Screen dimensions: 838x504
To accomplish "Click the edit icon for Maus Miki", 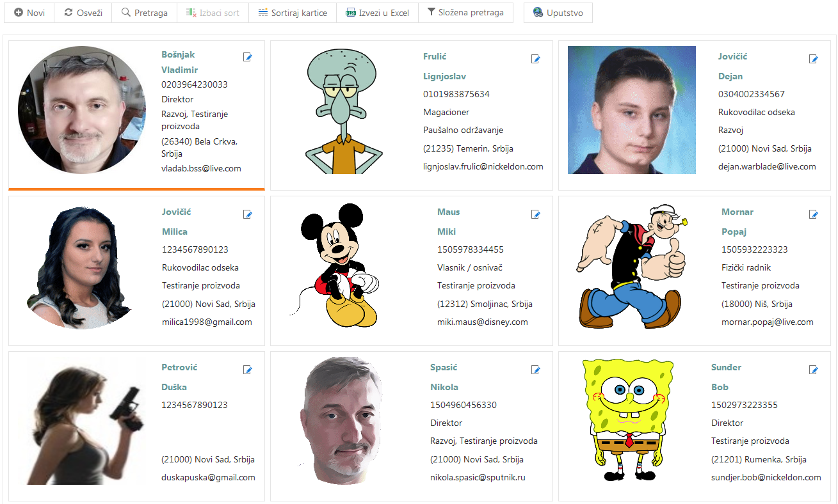I will (x=536, y=215).
